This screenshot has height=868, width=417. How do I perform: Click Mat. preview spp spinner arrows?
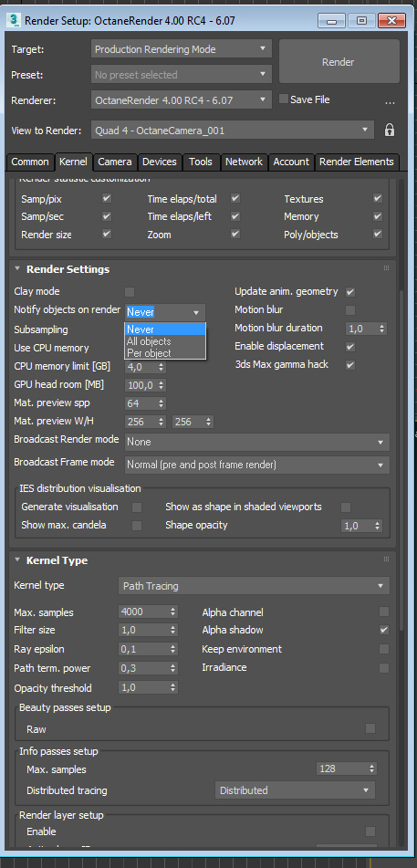pos(162,403)
